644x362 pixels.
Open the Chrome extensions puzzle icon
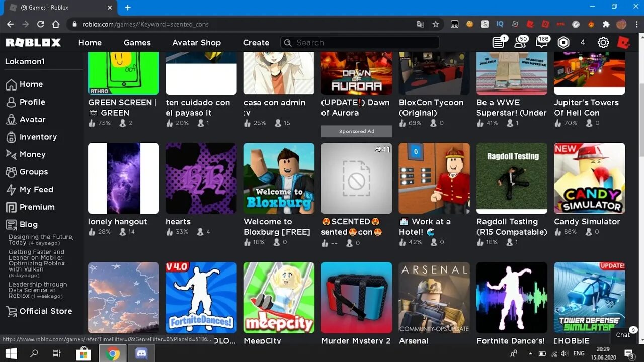[606, 24]
